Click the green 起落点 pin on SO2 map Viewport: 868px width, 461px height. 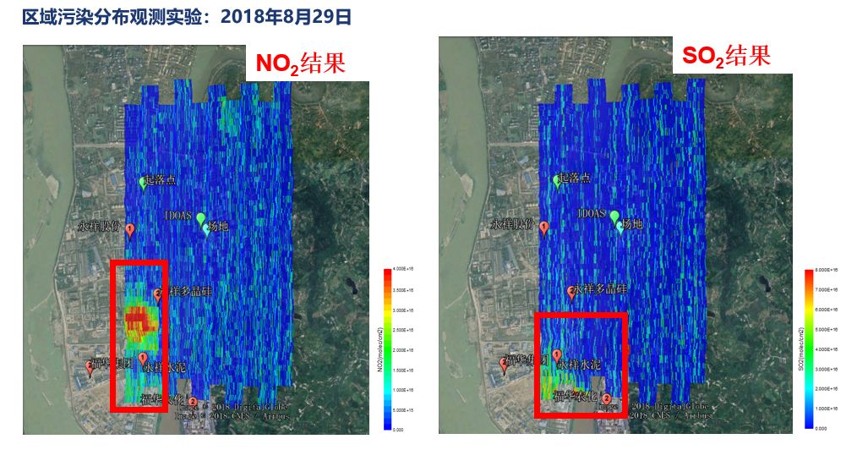click(x=557, y=180)
